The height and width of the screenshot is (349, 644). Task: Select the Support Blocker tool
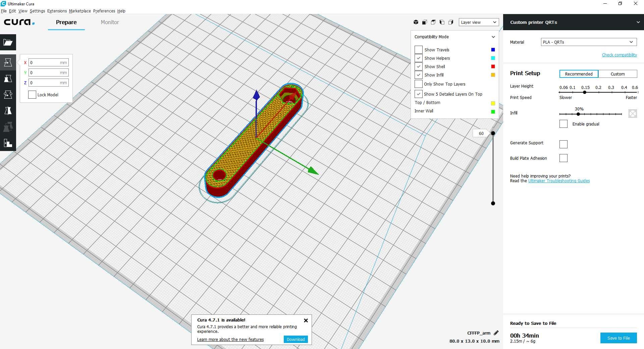(x=8, y=143)
